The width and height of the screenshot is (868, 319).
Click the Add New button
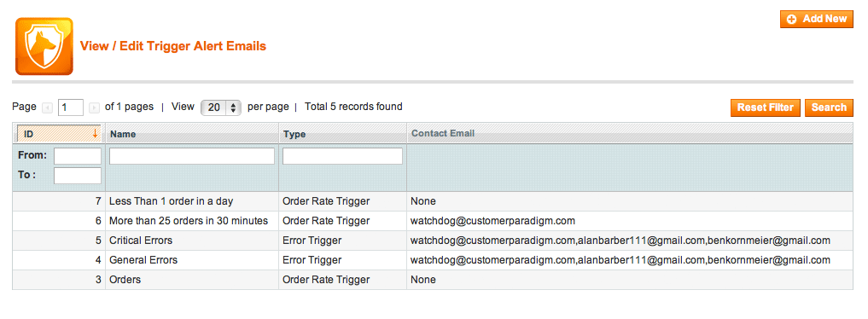pyautogui.click(x=817, y=19)
